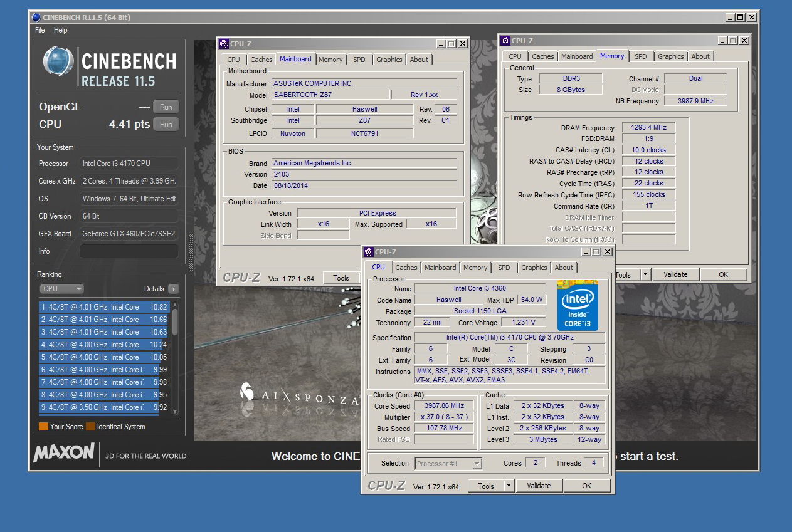Click the GFX Board GeForce GTX 460 field

(x=129, y=234)
